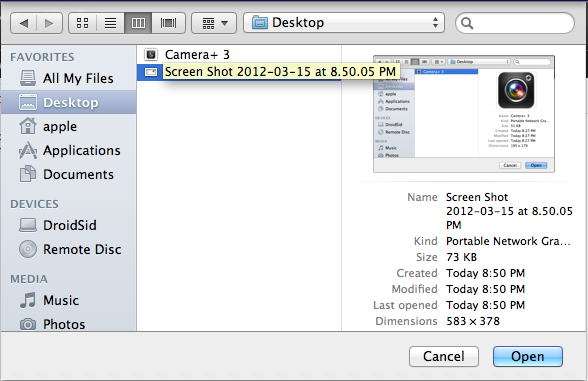Click the Documents sidebar icon
The height and width of the screenshot is (381, 588).
point(28,174)
